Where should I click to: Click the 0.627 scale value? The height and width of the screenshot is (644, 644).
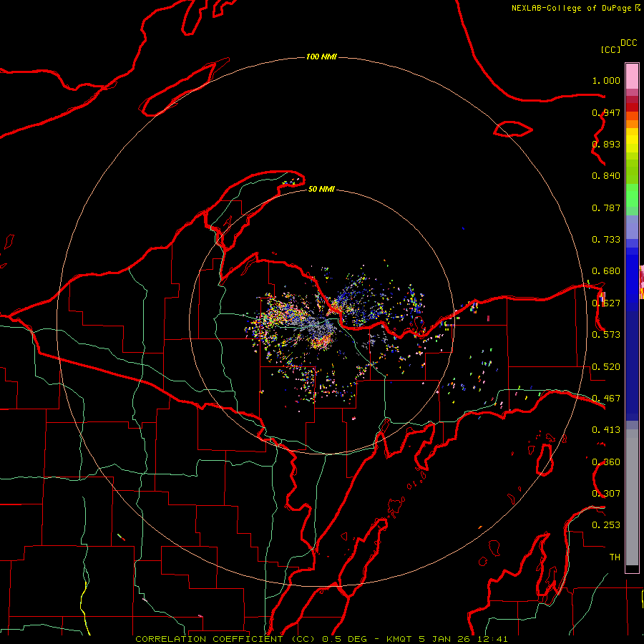(606, 303)
